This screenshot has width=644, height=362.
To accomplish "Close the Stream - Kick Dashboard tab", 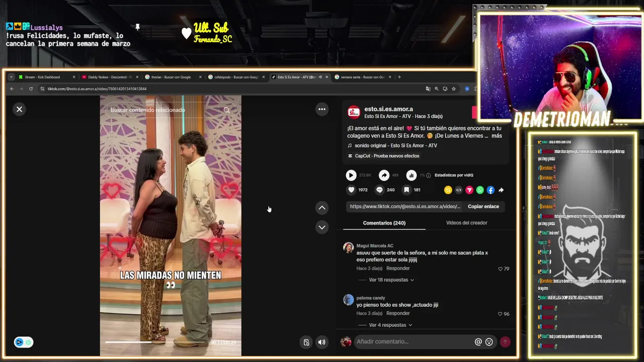I will (x=74, y=77).
